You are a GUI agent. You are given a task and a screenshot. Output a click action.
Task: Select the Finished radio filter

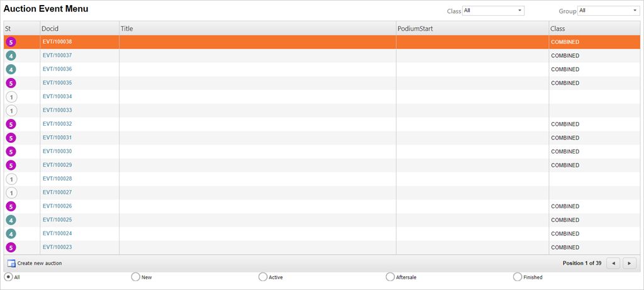[518, 277]
